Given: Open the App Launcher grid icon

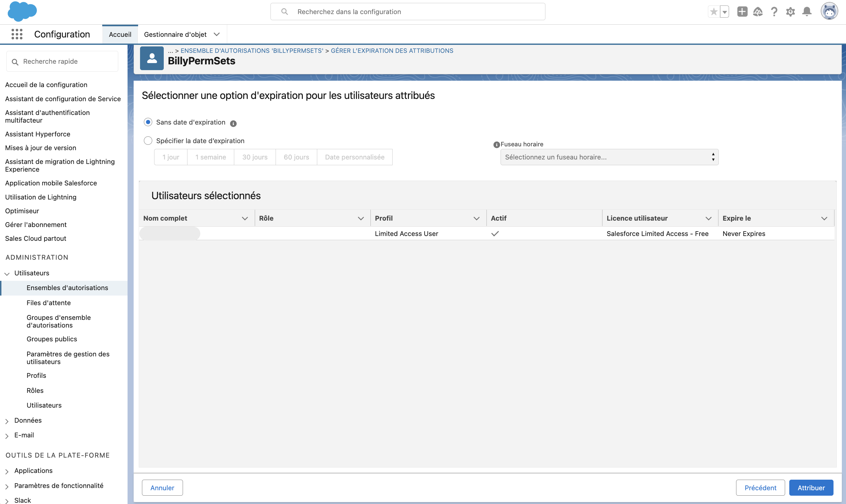Looking at the screenshot, I should 17,34.
